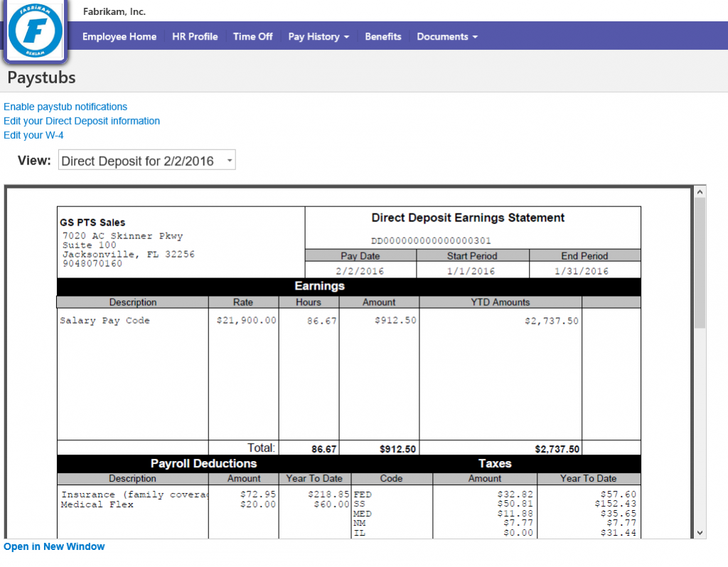
Task: Click the paystub scrollbar down arrow
Action: pyautogui.click(x=700, y=533)
